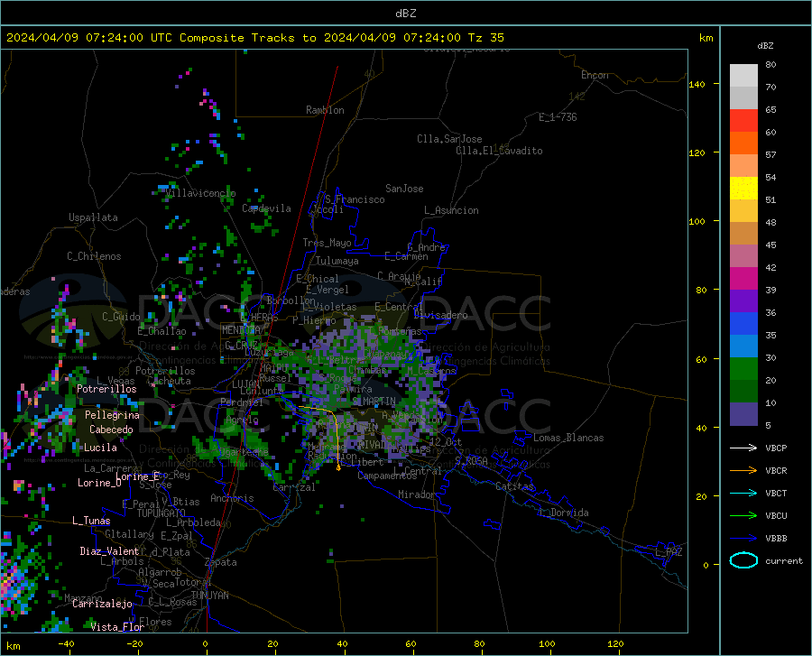Click the '-40' tick on horizontal axis
812x656 pixels.
(66, 643)
